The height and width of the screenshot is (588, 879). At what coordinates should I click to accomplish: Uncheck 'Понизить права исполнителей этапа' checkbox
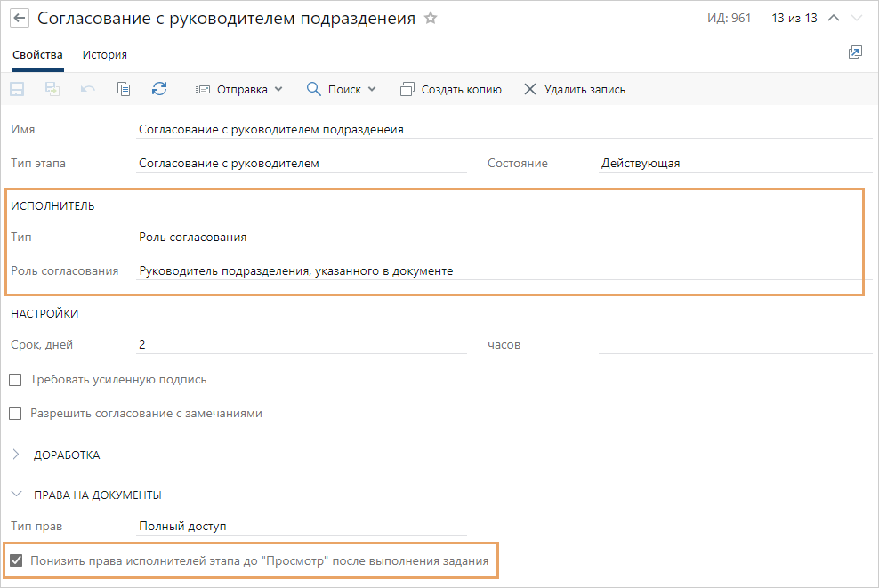pos(15,561)
